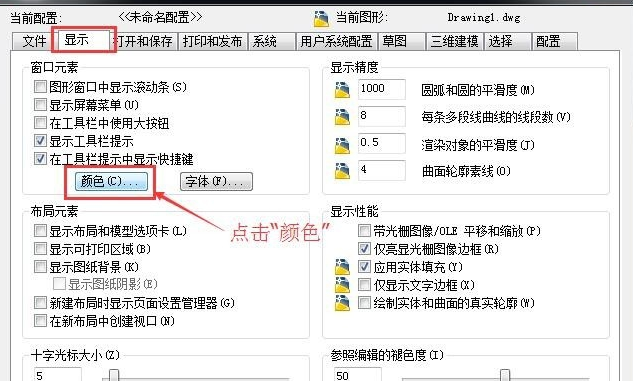
Task: Click the 十字光标大小 value field showing 5
Action: (x=58, y=375)
